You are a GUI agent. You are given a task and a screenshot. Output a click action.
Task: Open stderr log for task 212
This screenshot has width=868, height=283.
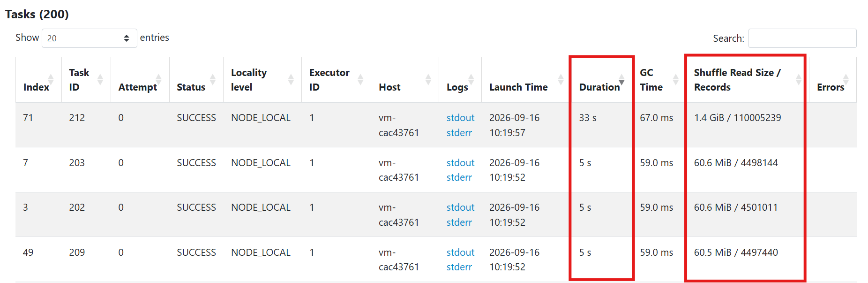point(459,133)
